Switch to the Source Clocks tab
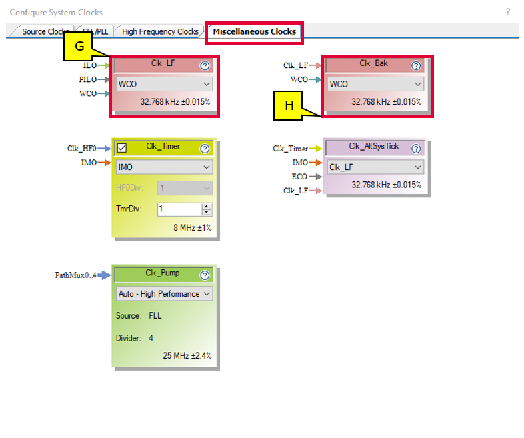This screenshot has width=524, height=438. click(43, 32)
